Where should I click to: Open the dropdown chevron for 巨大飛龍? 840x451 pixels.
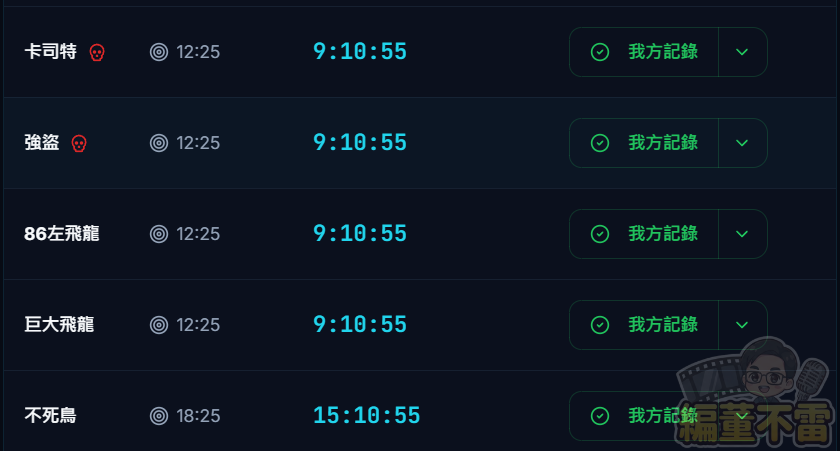[742, 325]
